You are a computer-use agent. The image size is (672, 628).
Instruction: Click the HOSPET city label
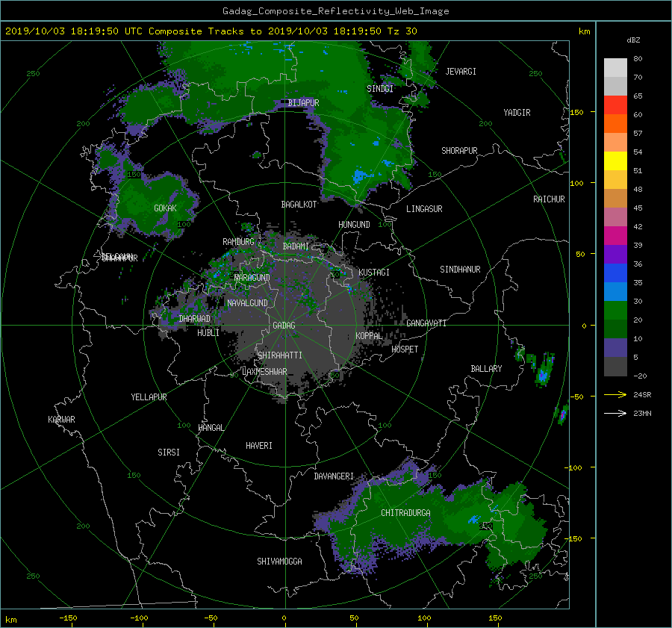(x=405, y=349)
